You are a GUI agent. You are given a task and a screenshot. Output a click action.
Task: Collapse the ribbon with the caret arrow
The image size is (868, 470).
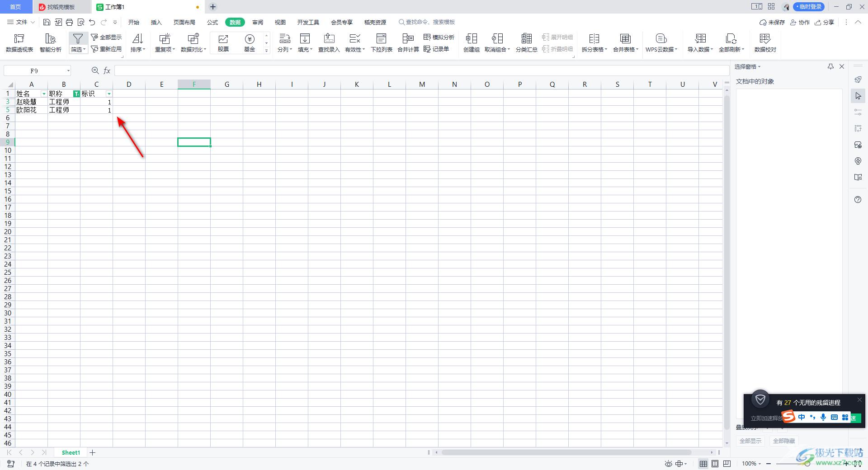(858, 22)
